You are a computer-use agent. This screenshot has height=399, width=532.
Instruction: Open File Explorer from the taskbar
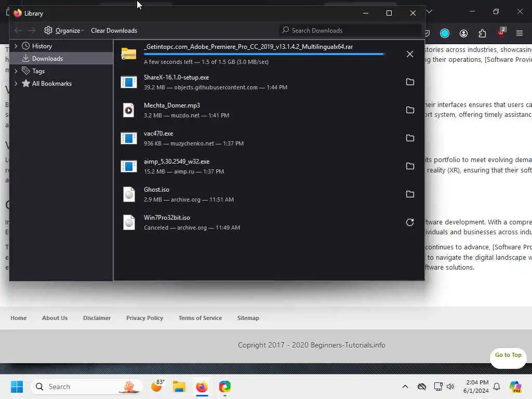(x=179, y=387)
